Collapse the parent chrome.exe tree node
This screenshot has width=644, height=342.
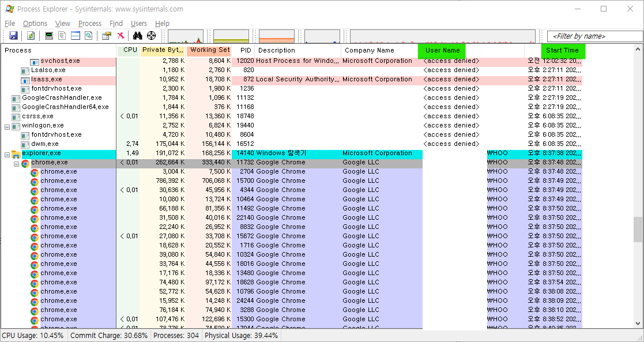click(x=16, y=164)
